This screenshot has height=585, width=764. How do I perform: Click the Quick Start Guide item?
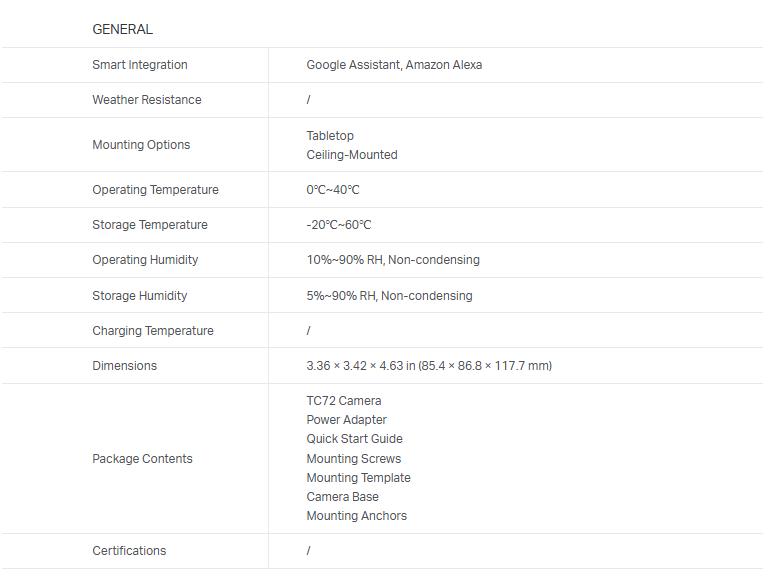coord(355,439)
